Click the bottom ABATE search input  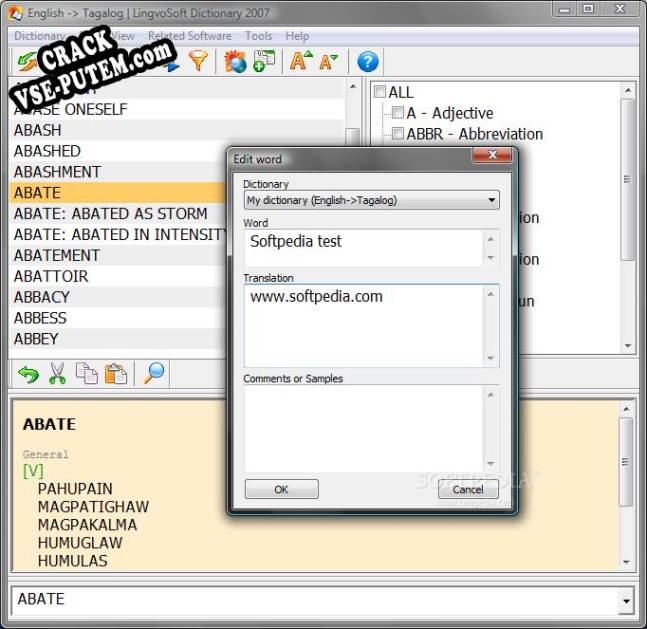[316, 599]
